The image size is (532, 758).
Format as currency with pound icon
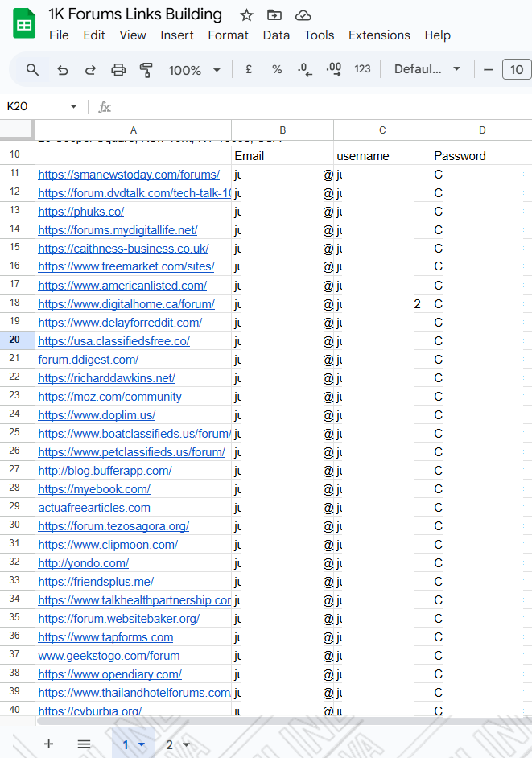[249, 69]
